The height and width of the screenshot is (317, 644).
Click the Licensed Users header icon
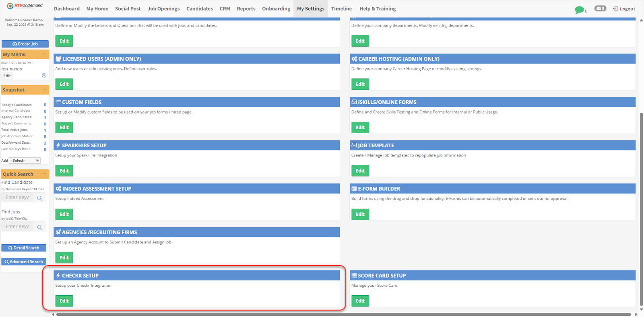pos(58,59)
